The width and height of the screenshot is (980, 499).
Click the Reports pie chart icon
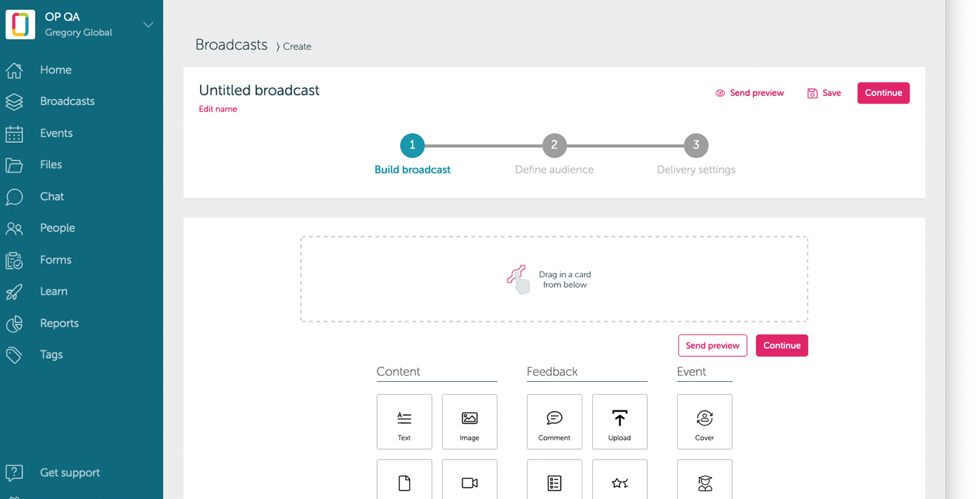[14, 324]
